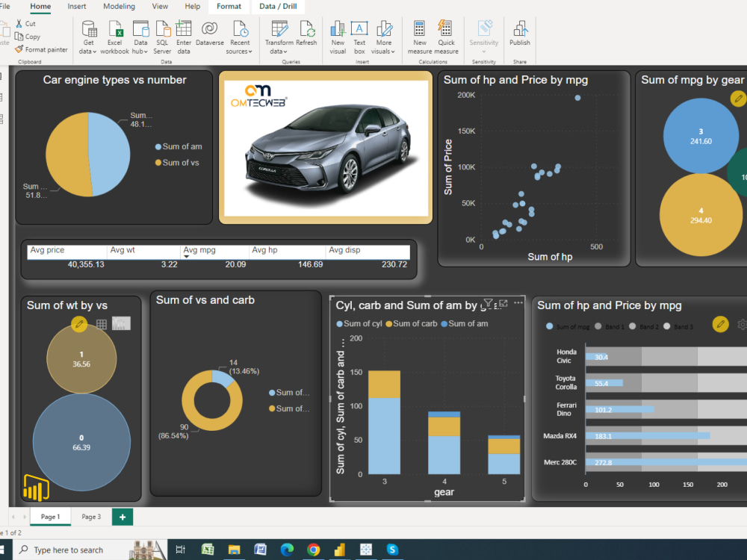
Task: Open the Page 3 report tab
Action: (x=90, y=516)
